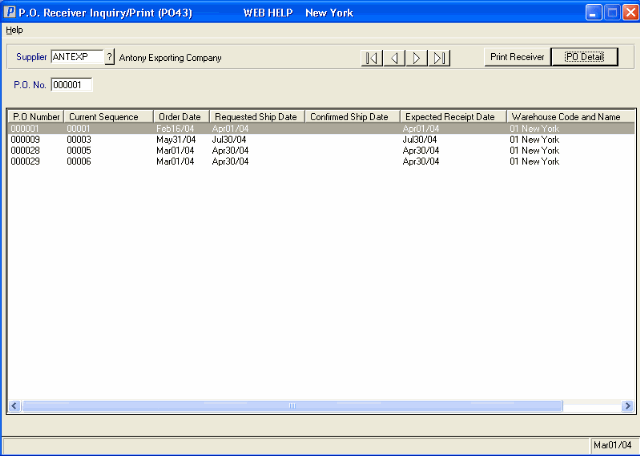Open the Help menu

(14, 30)
